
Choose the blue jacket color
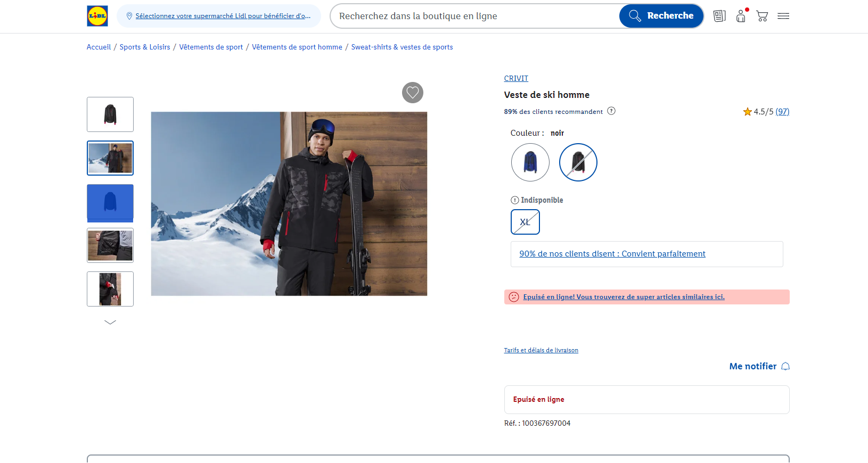(530, 162)
